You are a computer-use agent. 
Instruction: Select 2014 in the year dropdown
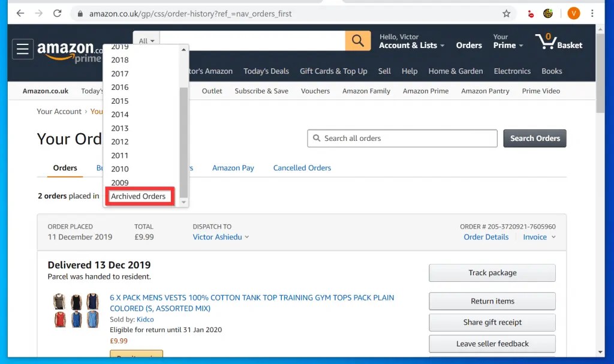click(x=120, y=115)
